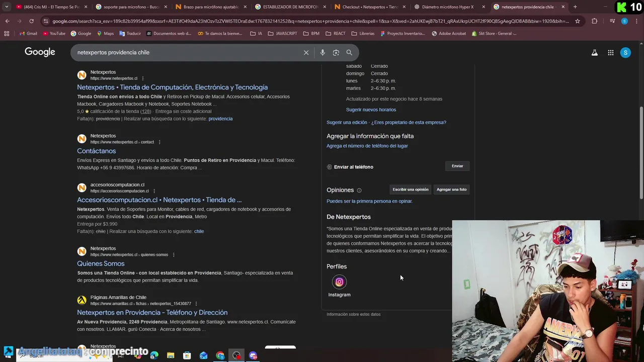Click Agrega el número de teléfono del lugar
The image size is (644, 362).
point(367,146)
